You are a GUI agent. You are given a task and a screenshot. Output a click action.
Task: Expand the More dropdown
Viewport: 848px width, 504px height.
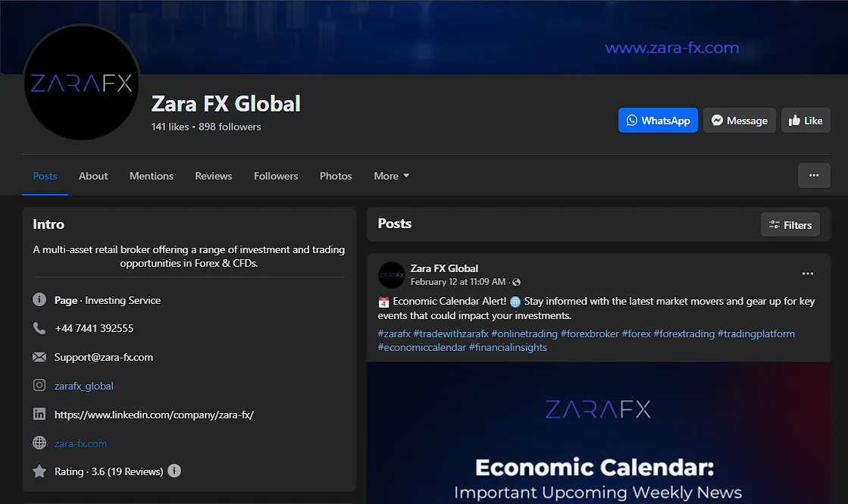tap(392, 176)
